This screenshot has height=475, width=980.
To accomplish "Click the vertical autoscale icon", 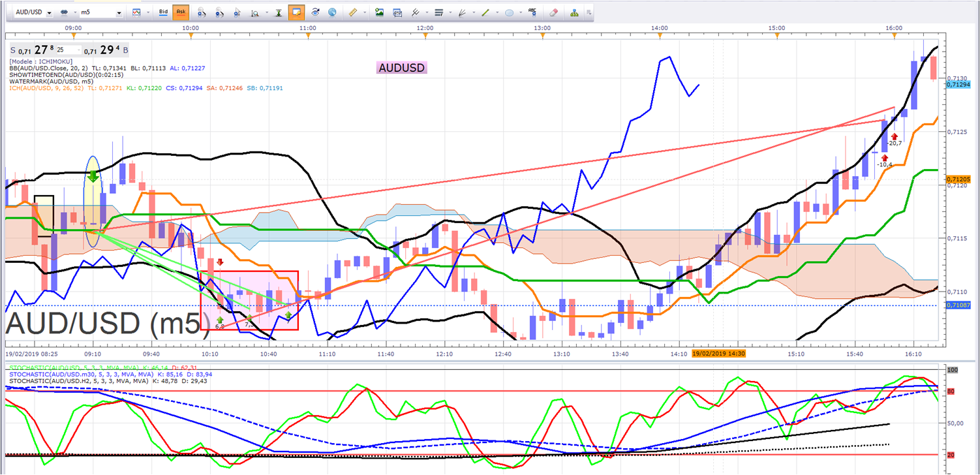I will tap(279, 12).
